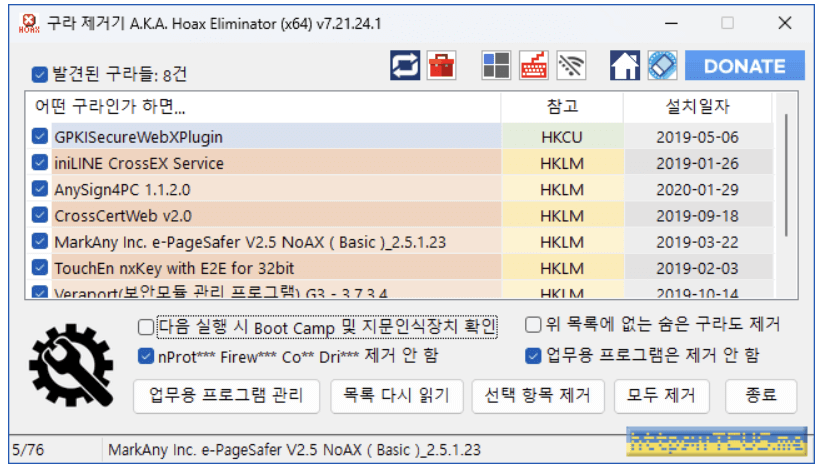
Task: Click the install date 2019-05-06
Action: (x=697, y=137)
